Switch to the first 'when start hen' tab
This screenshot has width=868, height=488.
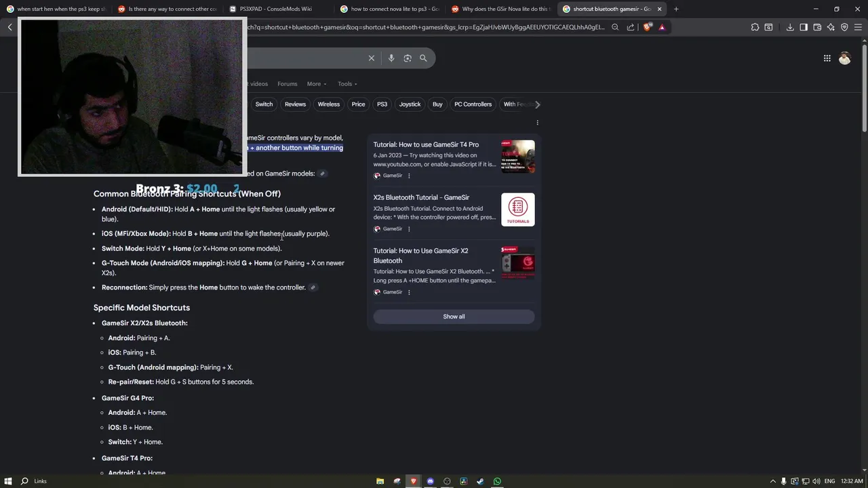pyautogui.click(x=56, y=9)
